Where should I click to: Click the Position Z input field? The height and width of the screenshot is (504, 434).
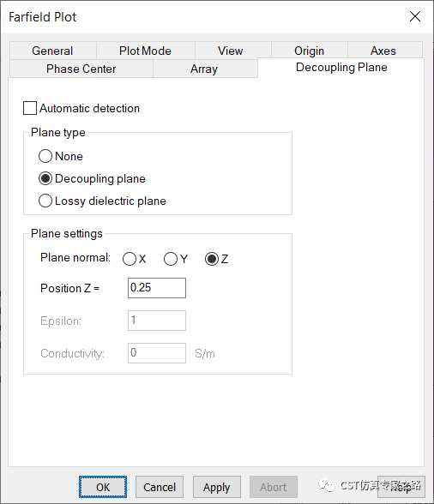click(x=157, y=288)
